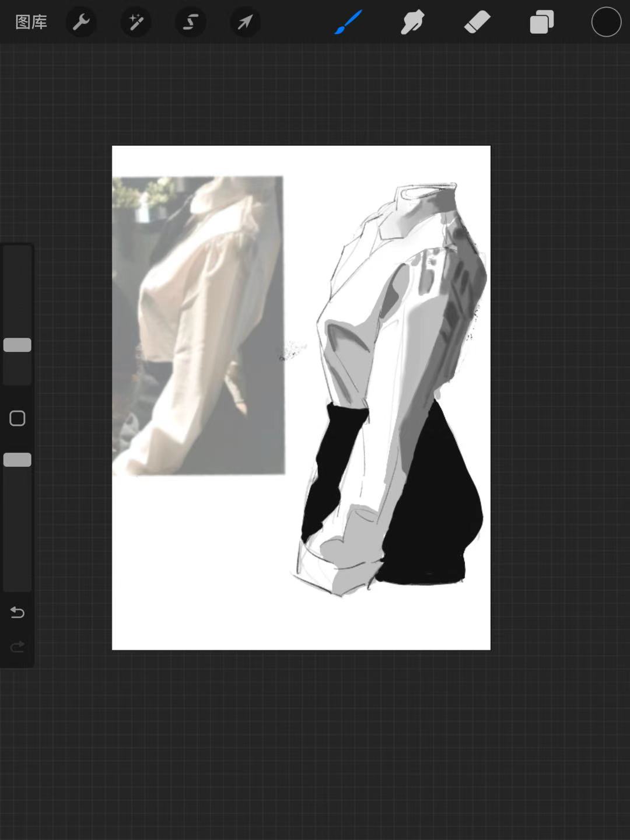This screenshot has width=630, height=840.
Task: Activate the Selection S-shaped tool
Action: point(191,22)
